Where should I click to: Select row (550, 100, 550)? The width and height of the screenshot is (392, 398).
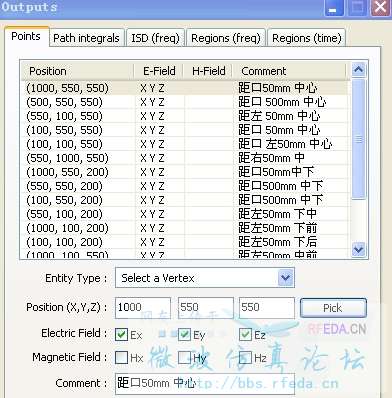coord(185,116)
